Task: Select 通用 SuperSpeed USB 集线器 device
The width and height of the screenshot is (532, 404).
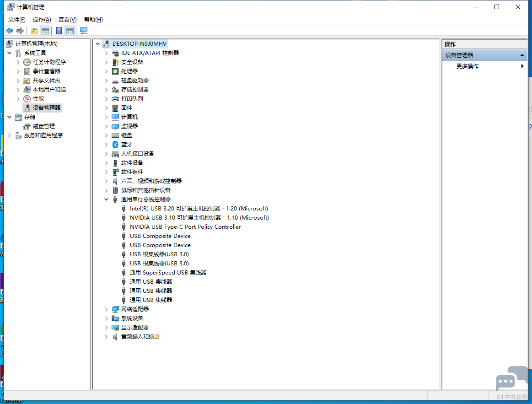Action: click(x=168, y=273)
